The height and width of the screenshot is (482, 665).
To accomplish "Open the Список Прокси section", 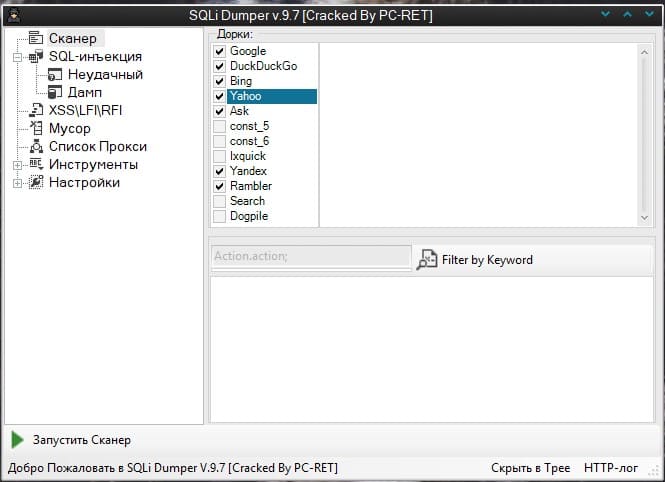I will 98,146.
